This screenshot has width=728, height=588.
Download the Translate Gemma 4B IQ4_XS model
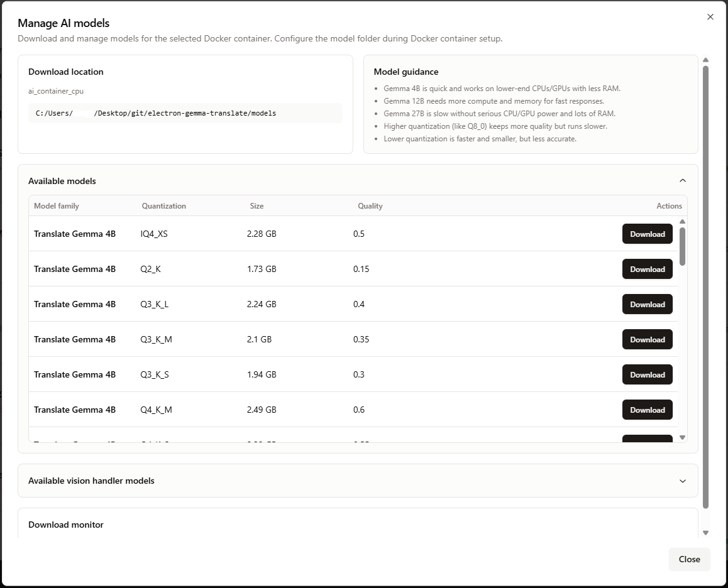pos(647,234)
